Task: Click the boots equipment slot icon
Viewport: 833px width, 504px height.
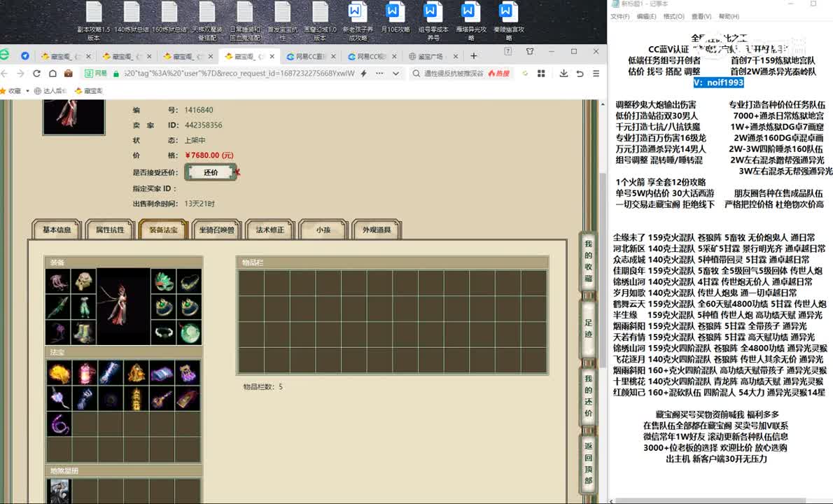Action: 85,331
